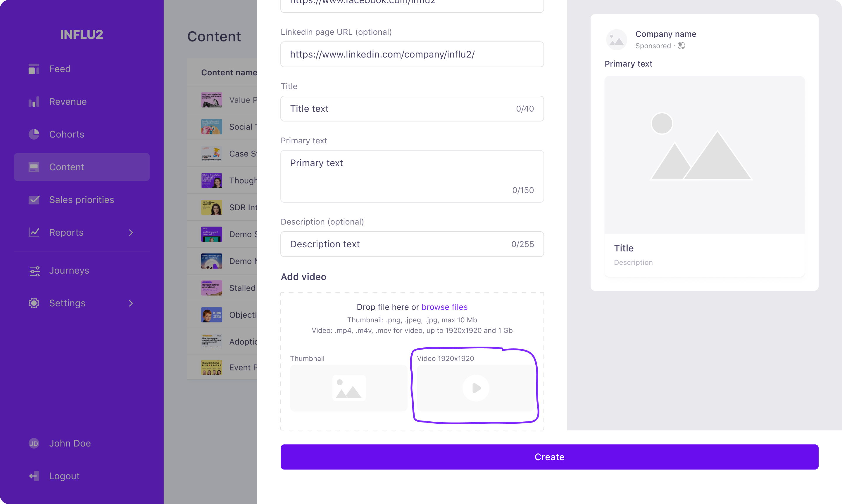Open the browse files link
842x504 pixels.
coord(444,307)
